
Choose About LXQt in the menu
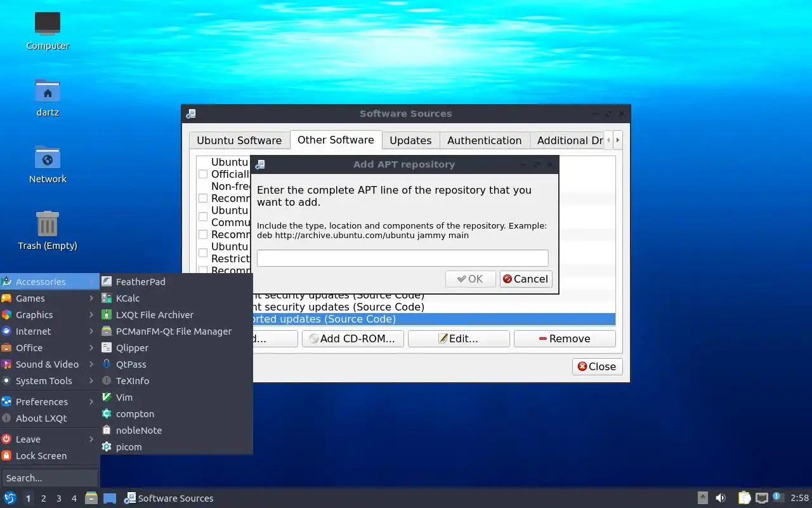point(49,418)
